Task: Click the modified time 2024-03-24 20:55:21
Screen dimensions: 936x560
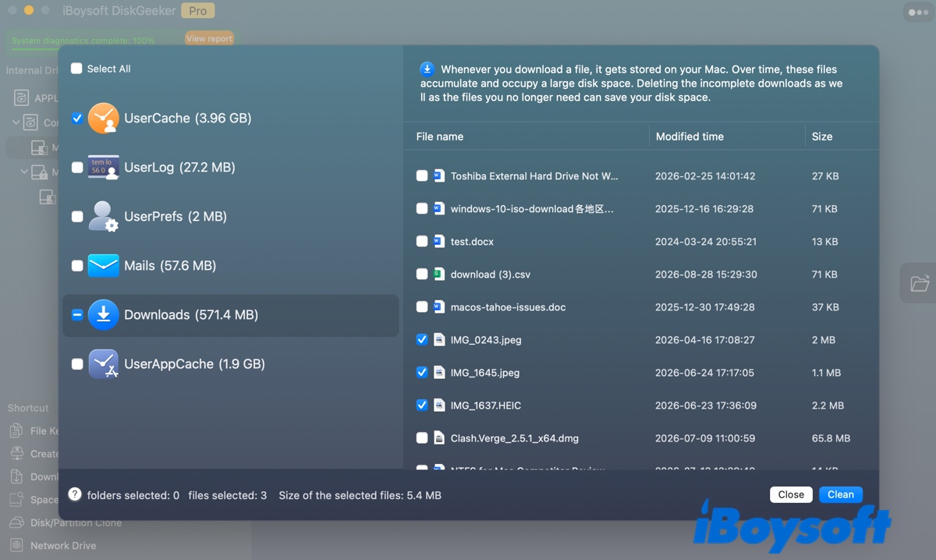Action: [x=706, y=242]
